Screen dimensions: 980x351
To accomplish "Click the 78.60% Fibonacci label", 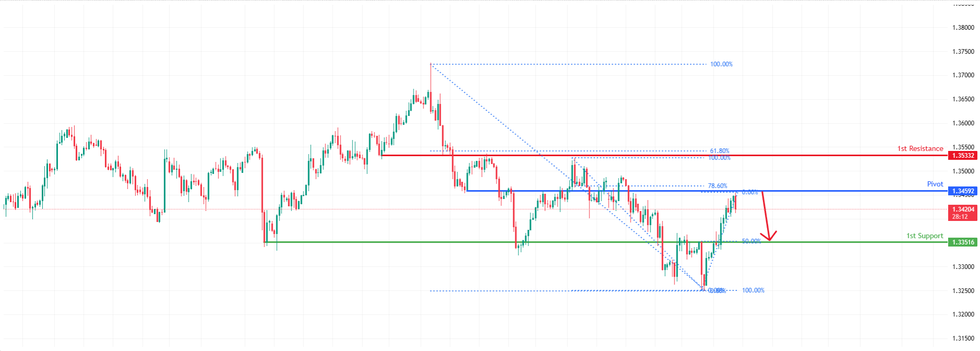I will pos(717,186).
